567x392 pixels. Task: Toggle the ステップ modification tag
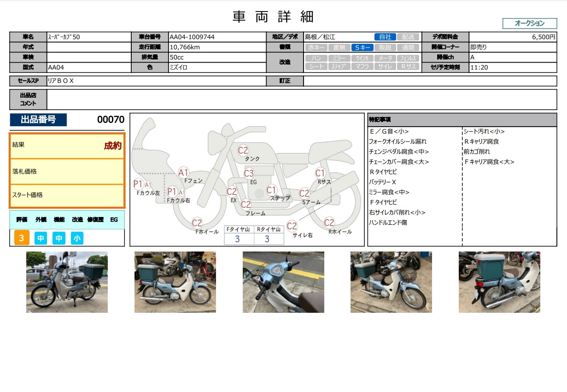click(339, 66)
